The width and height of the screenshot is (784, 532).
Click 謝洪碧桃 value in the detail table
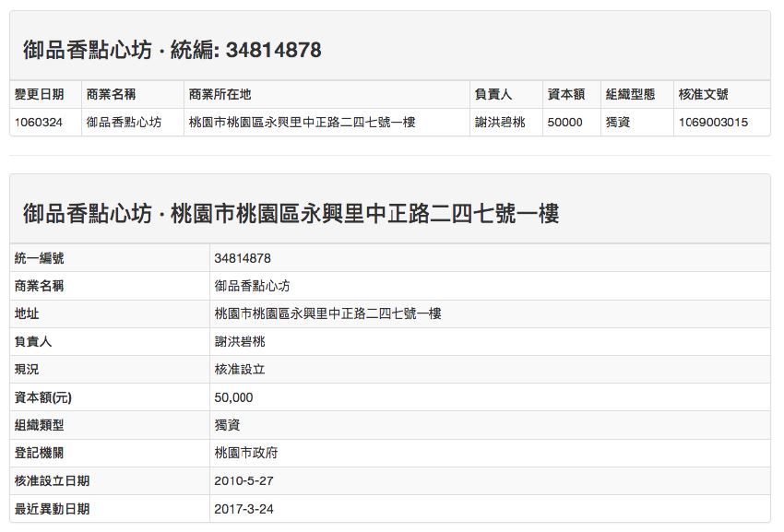coord(240,341)
